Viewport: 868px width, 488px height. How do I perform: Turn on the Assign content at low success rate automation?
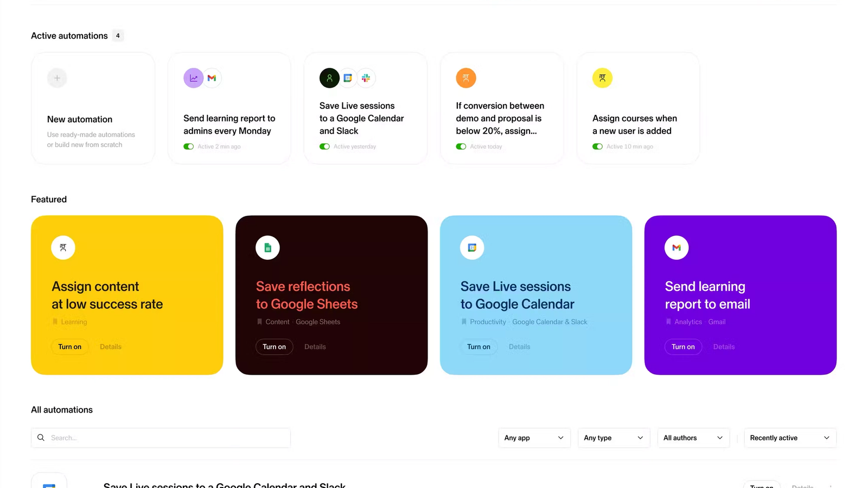(70, 347)
